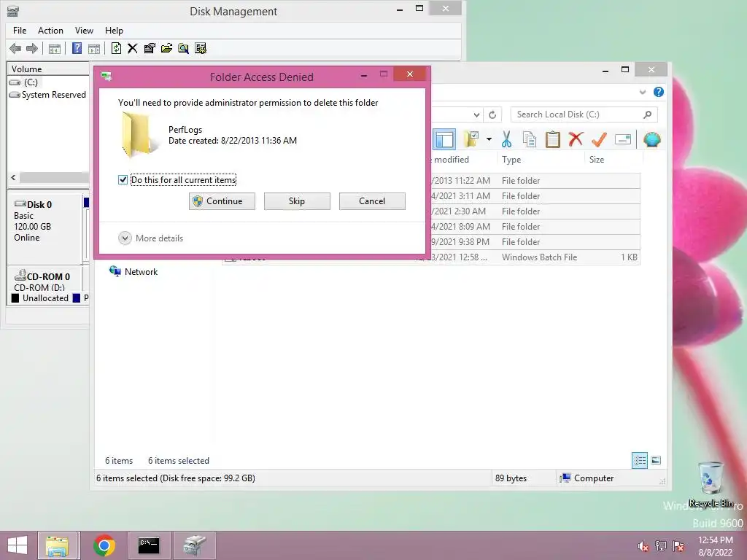Screen dimensions: 747x560
Task: Click the Copy pages icon in Explorer
Action: (530, 139)
